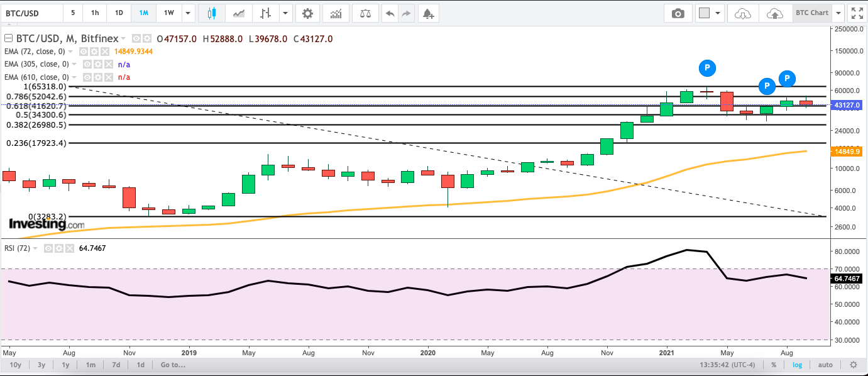
Task: Select the 1D interval
Action: (x=119, y=13)
